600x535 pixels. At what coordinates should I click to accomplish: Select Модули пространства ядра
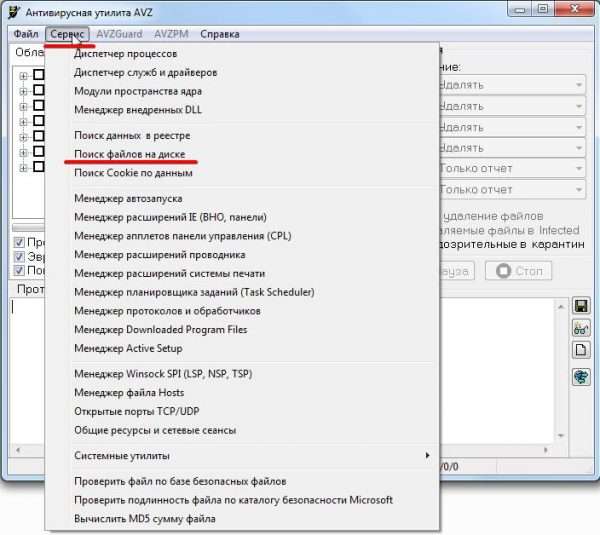click(x=138, y=91)
